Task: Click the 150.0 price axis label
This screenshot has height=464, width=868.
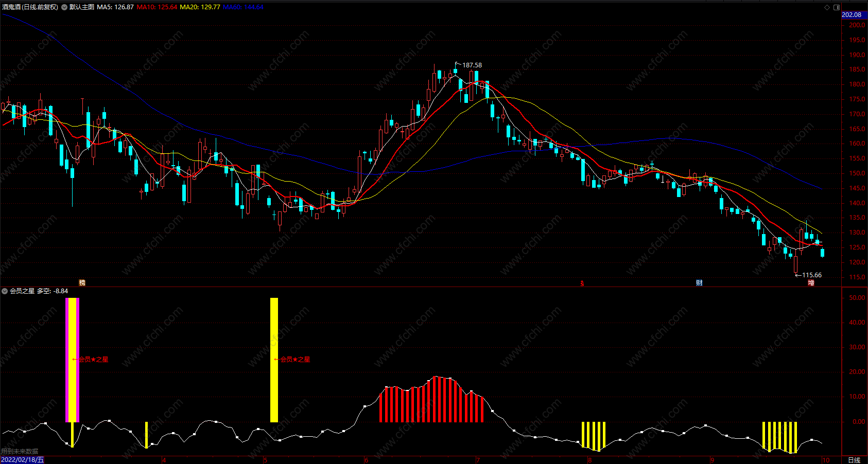Action: tap(857, 173)
